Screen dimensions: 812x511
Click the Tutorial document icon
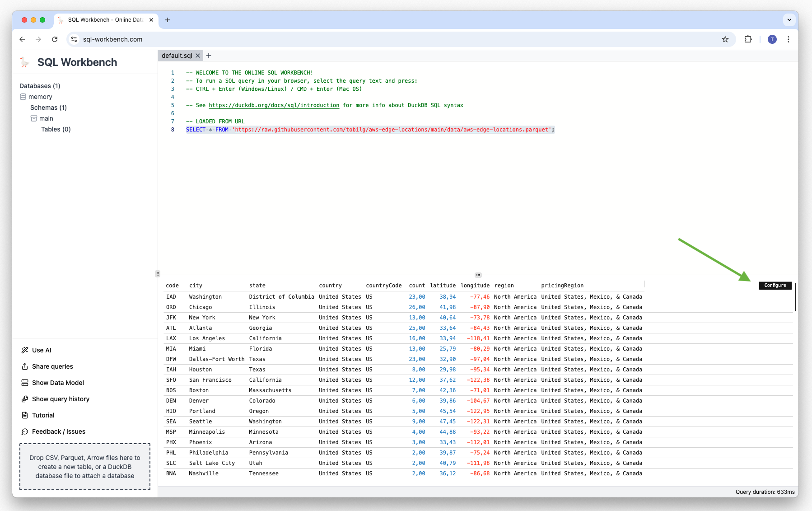(x=25, y=415)
